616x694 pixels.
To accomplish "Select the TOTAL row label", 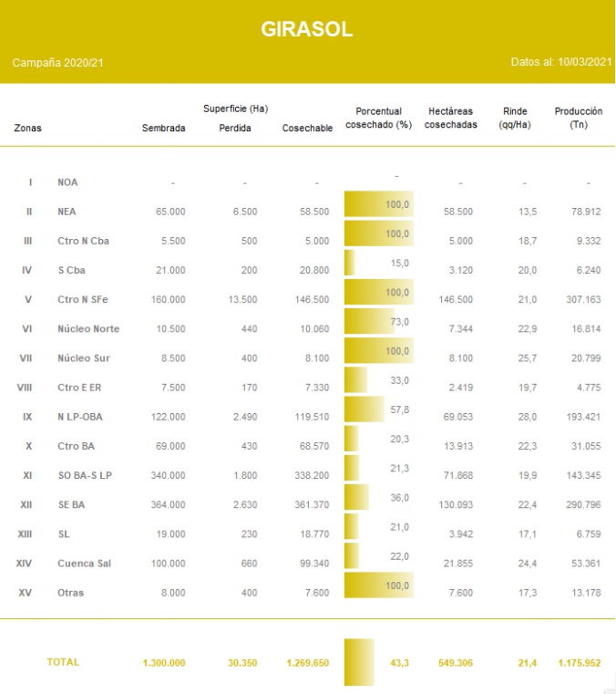I will coord(63,662).
